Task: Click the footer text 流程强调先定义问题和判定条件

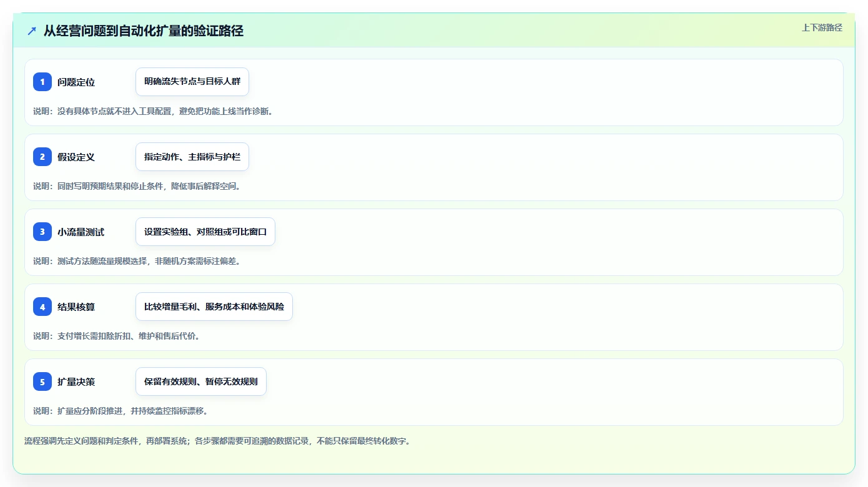Action: (81, 441)
